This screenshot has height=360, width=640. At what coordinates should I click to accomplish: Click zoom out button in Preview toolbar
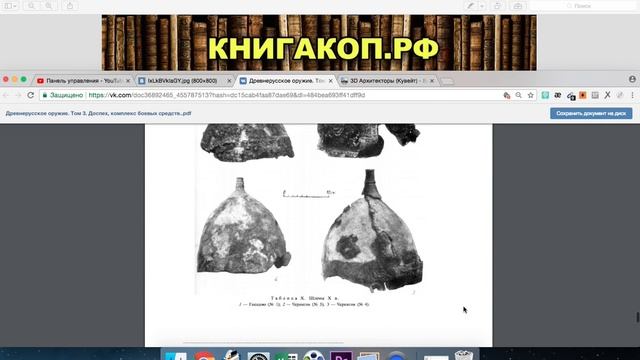coord(31,6)
